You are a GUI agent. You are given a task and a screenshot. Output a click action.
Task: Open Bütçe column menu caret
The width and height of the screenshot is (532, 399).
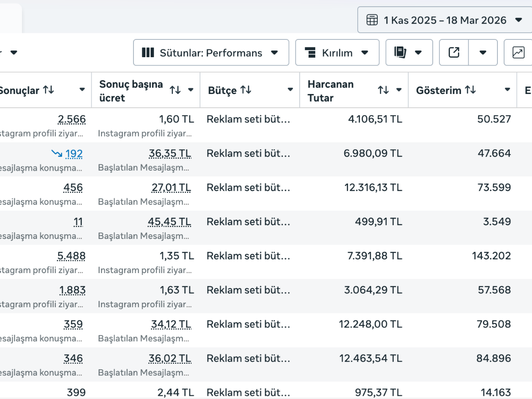click(x=290, y=90)
